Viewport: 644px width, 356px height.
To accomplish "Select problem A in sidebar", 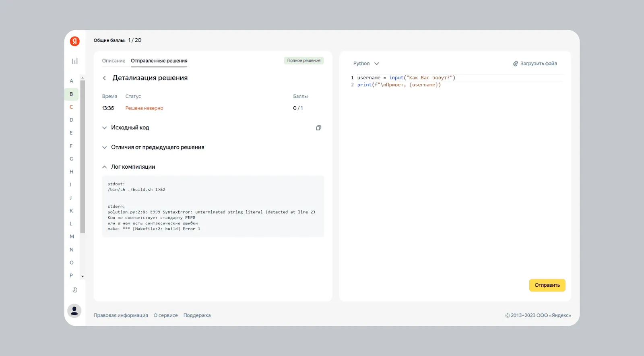I will click(72, 81).
